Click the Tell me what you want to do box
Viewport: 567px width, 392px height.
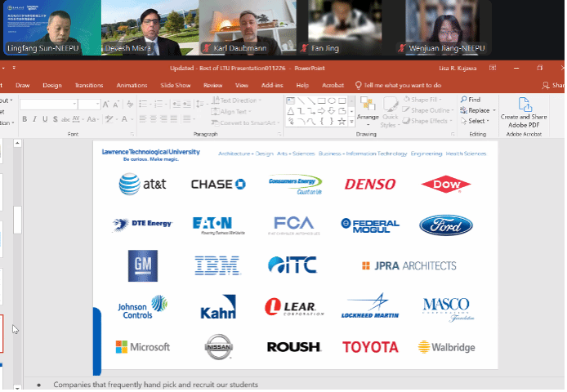[x=402, y=85]
